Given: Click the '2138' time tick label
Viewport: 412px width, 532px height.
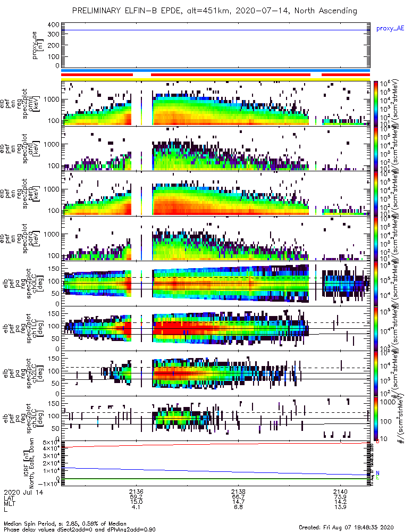Looking at the screenshot, I should point(238,492).
